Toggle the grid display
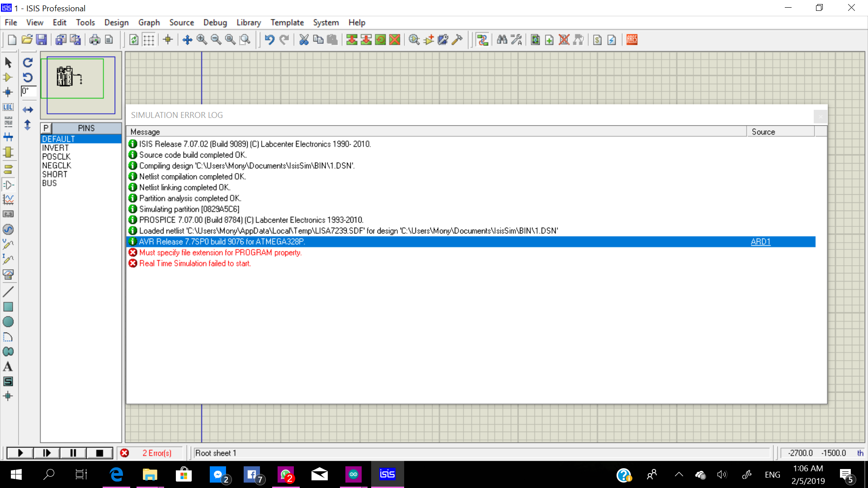 coord(149,40)
